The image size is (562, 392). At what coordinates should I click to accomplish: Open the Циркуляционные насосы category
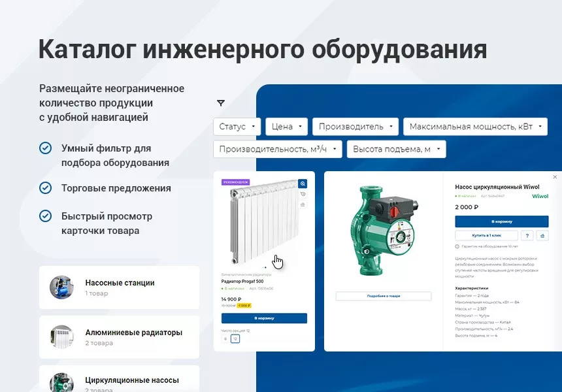120,380
